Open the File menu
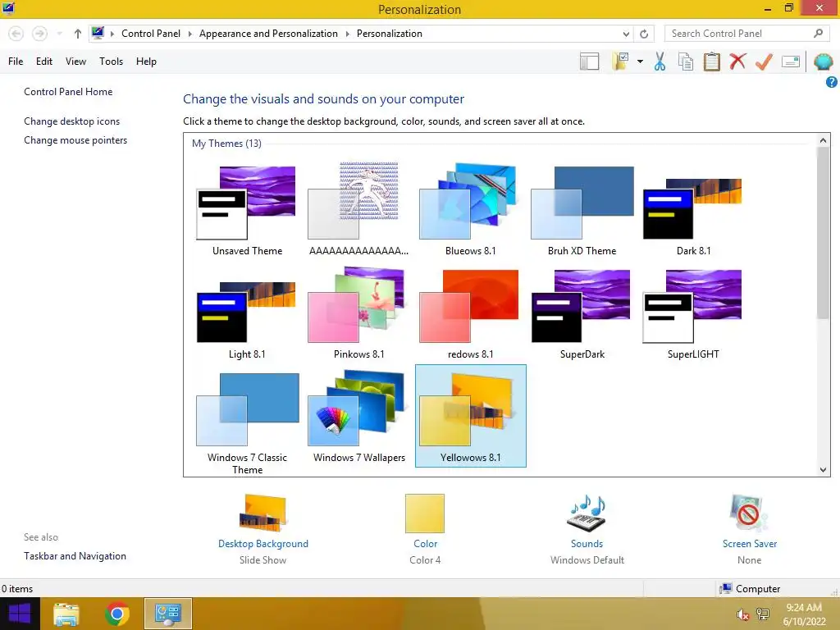The height and width of the screenshot is (630, 840). 16,62
